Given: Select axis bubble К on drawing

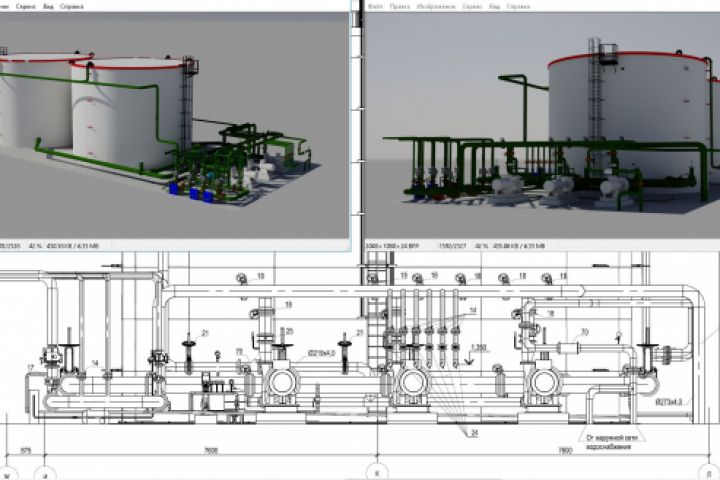Looking at the screenshot, I should coord(377,473).
